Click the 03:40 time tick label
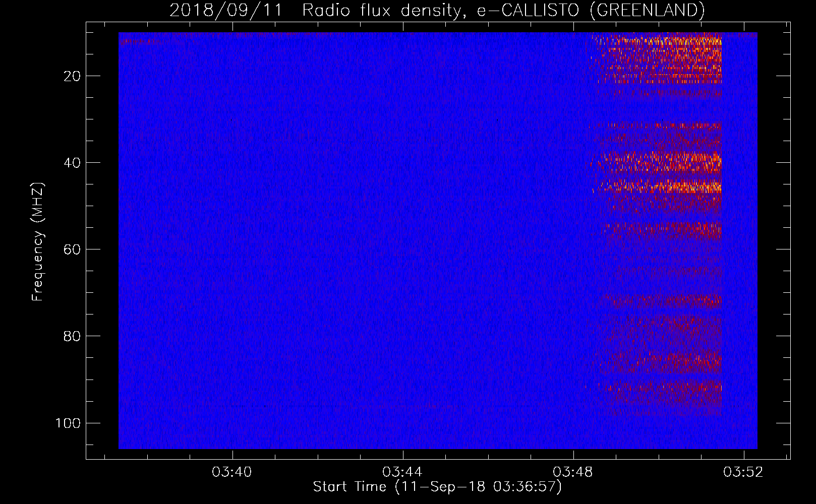The width and height of the screenshot is (816, 504). [232, 472]
